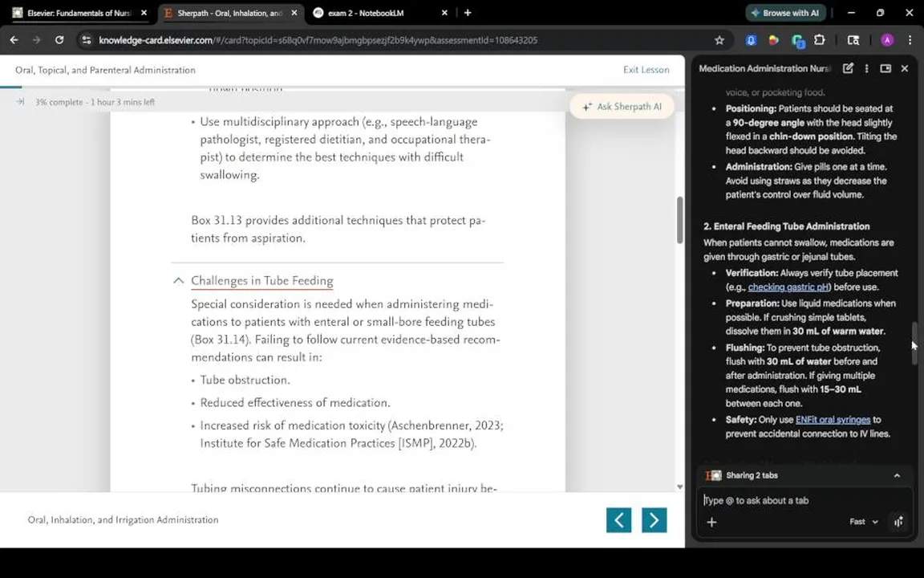Bookmark this page with star icon

tap(719, 40)
